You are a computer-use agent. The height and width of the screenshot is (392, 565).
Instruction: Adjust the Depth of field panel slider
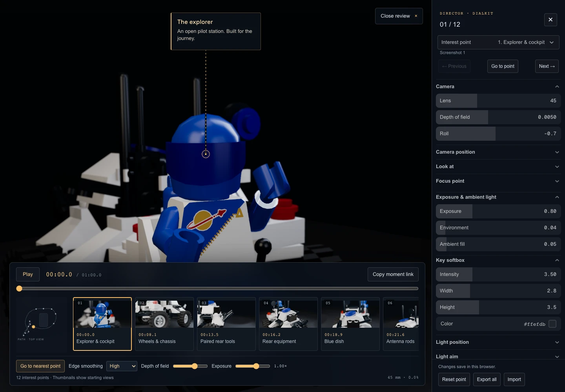click(x=498, y=117)
